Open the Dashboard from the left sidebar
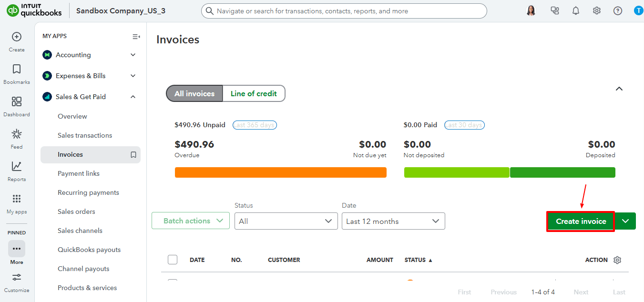This screenshot has width=644, height=302. pos(17,102)
